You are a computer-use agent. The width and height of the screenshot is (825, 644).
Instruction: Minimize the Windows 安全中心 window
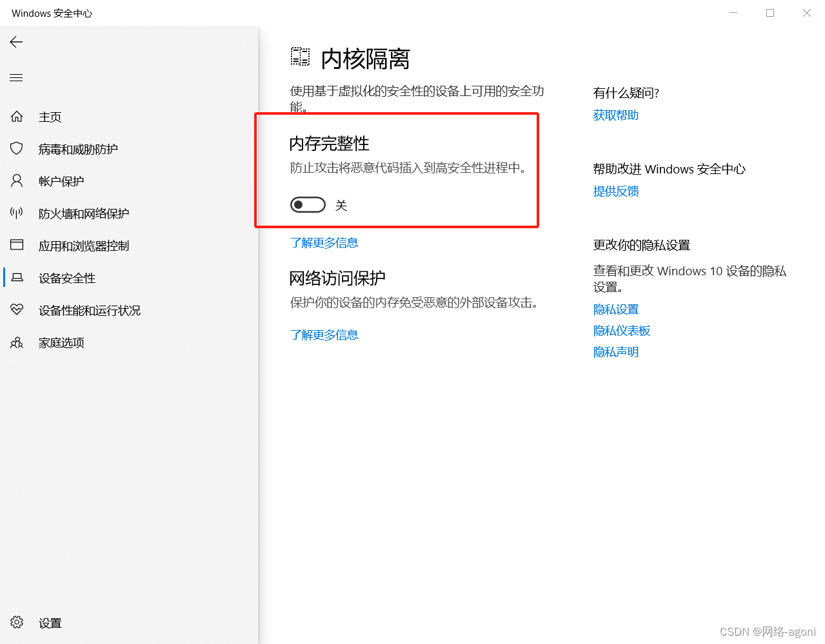733,13
